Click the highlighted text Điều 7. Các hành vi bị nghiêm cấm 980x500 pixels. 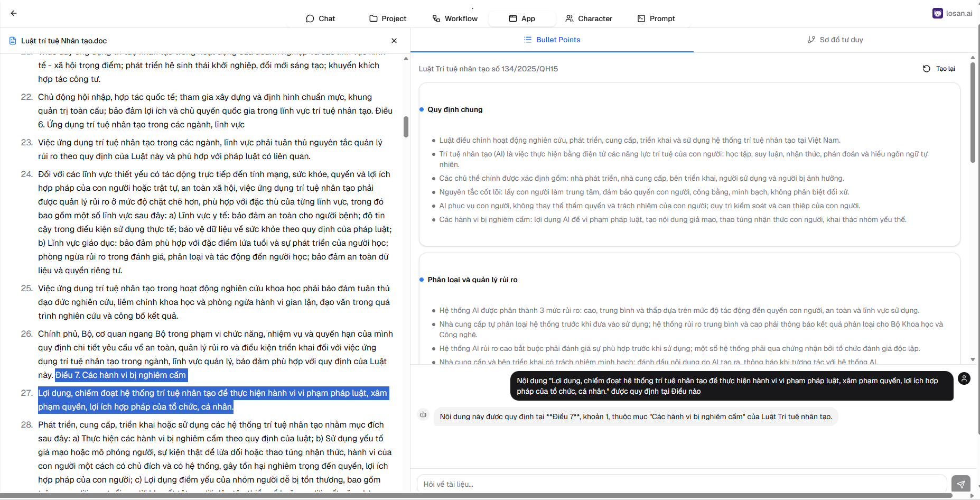pyautogui.click(x=121, y=375)
